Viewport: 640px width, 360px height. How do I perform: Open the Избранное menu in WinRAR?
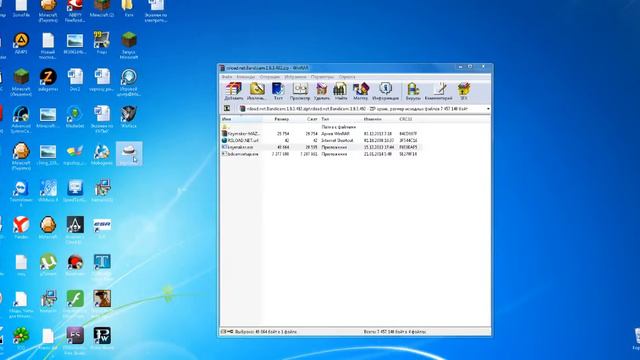point(296,77)
